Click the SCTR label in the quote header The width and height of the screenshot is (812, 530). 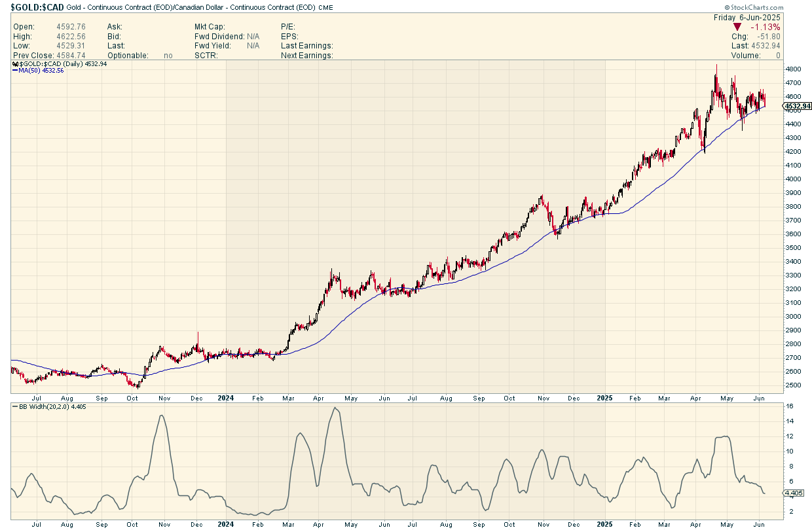click(206, 56)
